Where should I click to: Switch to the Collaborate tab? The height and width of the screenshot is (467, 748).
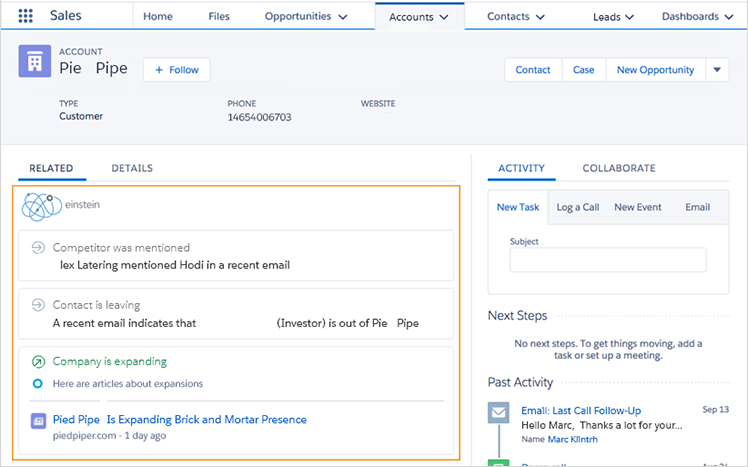pyautogui.click(x=619, y=168)
